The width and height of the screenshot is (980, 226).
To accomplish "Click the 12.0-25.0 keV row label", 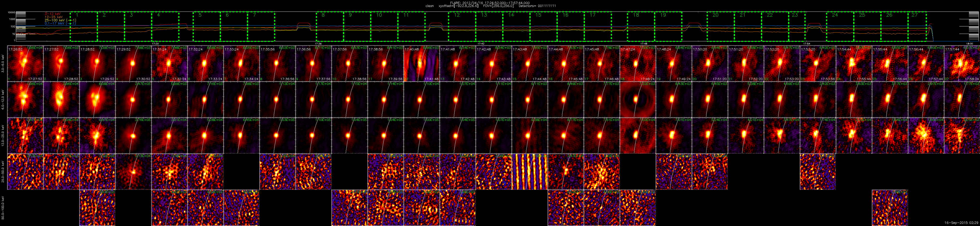I will click(3, 136).
